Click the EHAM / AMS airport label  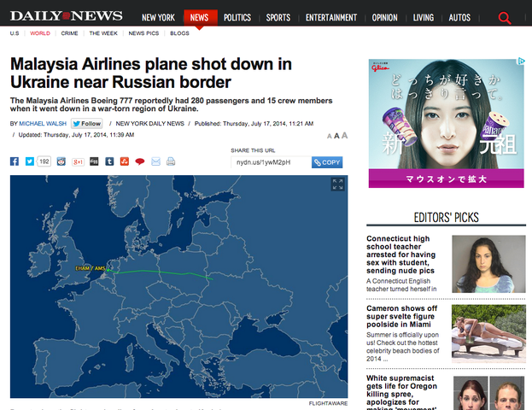[x=91, y=268]
